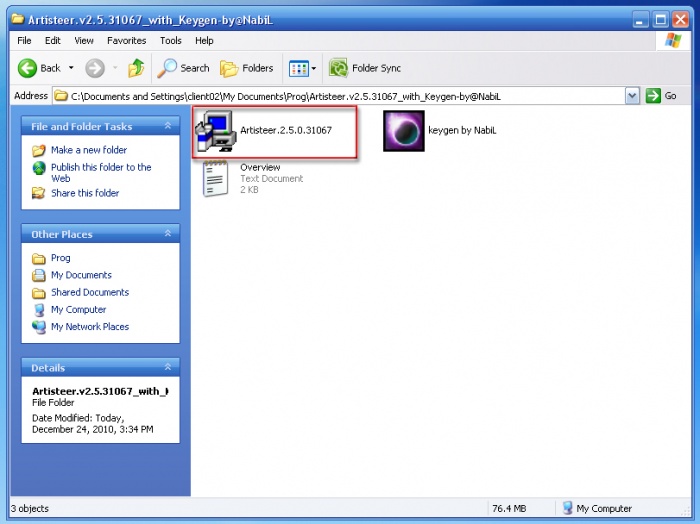Image resolution: width=700 pixels, height=524 pixels.
Task: Expand the Address bar dropdown list
Action: (632, 96)
